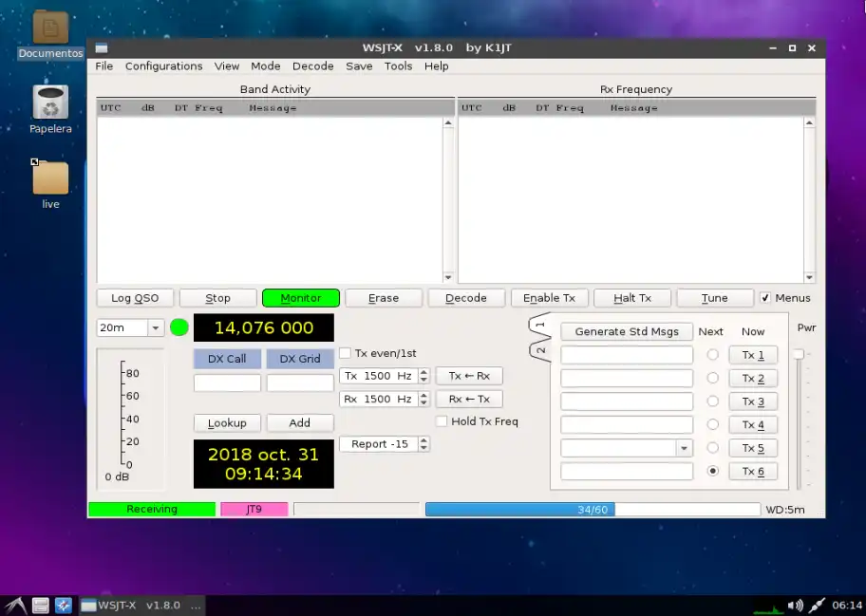Screen dimensions: 866x616
Task: Click the green frequency status indicator
Action: point(179,327)
